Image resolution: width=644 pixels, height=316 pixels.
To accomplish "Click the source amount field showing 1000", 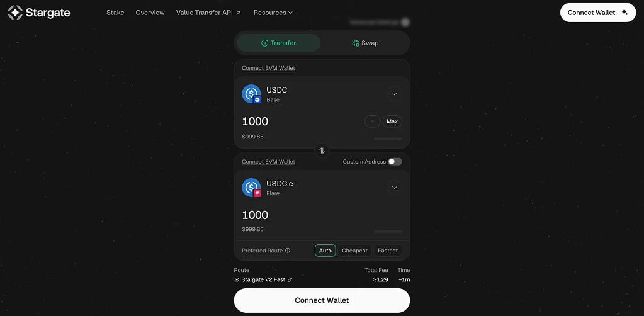I will point(255,121).
